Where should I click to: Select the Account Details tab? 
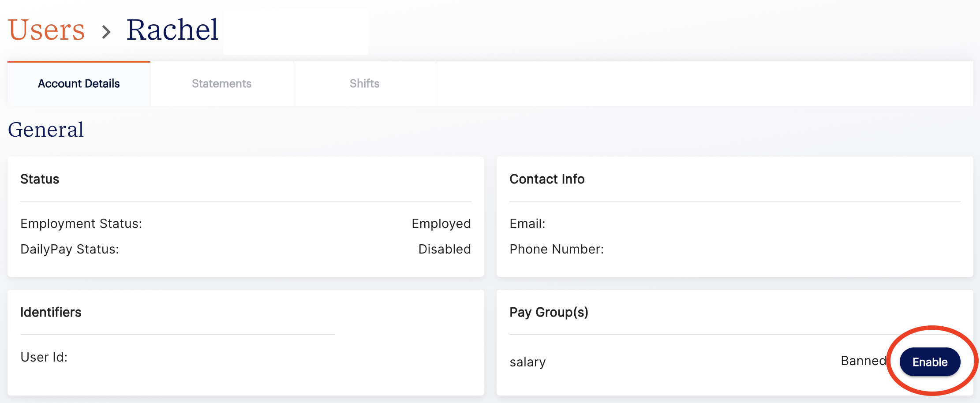tap(79, 84)
